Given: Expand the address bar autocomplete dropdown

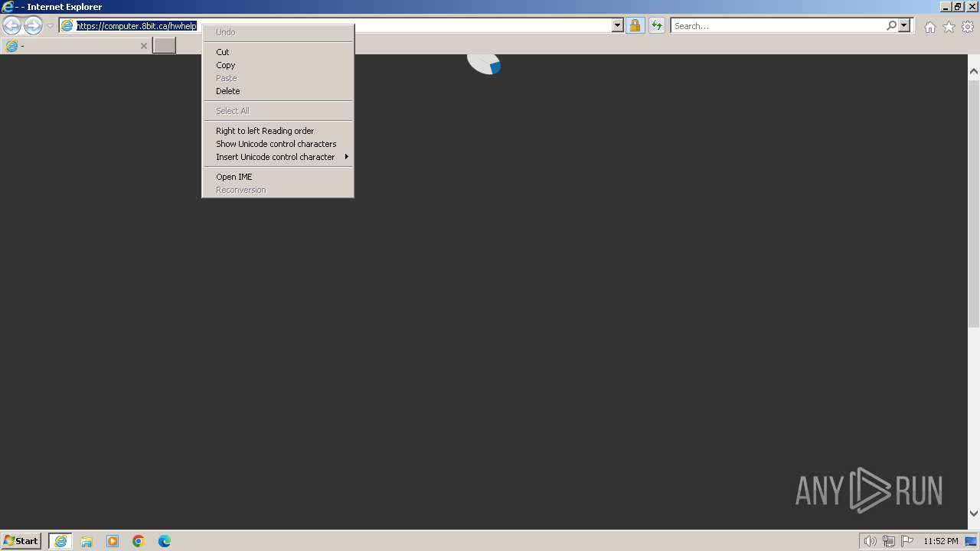Looking at the screenshot, I should pyautogui.click(x=618, y=26).
